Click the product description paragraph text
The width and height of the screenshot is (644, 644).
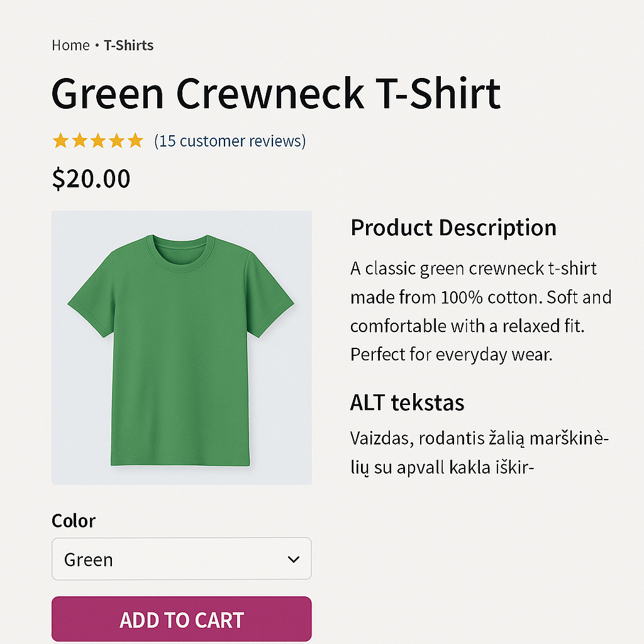(481, 311)
